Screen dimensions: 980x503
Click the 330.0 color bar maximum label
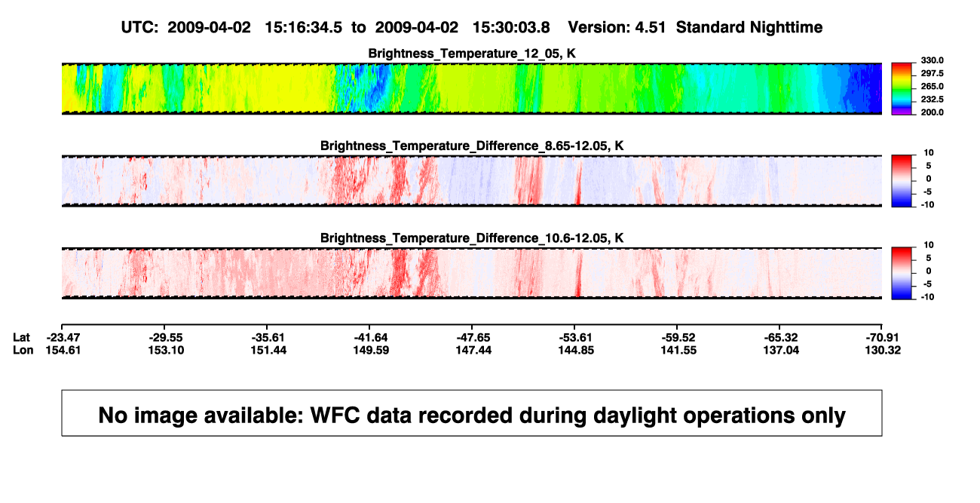931,60
